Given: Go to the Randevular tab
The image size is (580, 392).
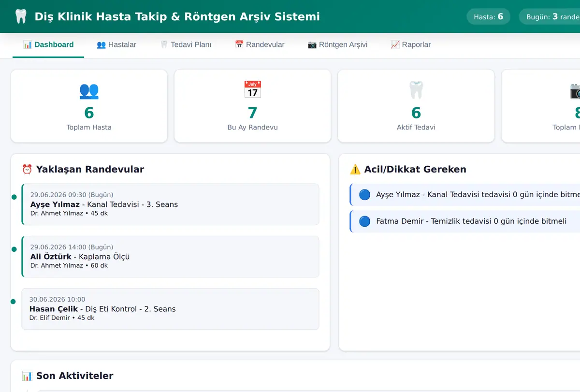Looking at the screenshot, I should coord(260,45).
